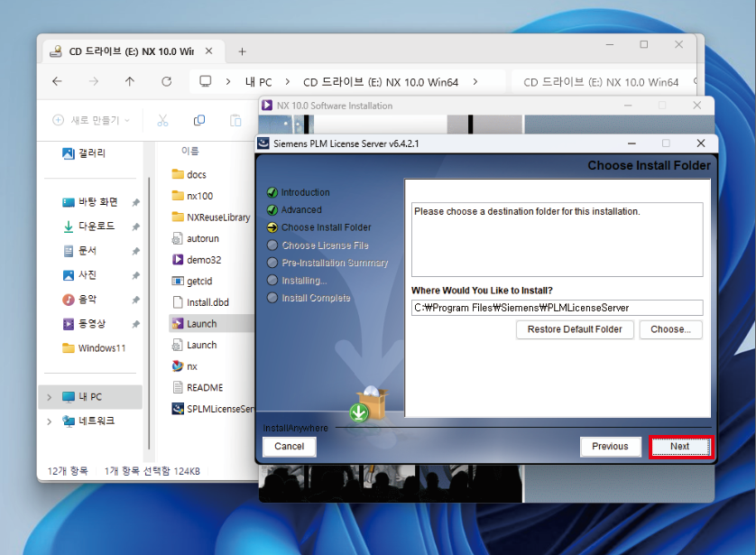Go back with the Previous button
This screenshot has height=555, width=756.
(x=610, y=447)
